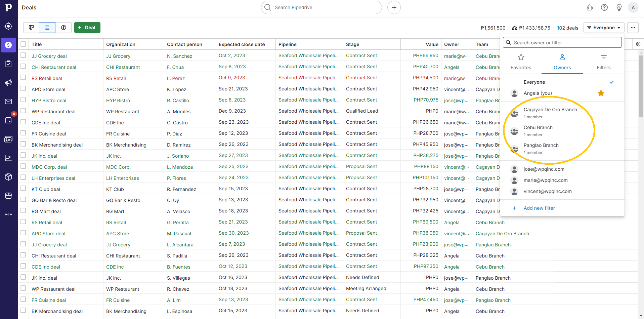
Task: Open HYP Bistro organization link
Action: 118,101
